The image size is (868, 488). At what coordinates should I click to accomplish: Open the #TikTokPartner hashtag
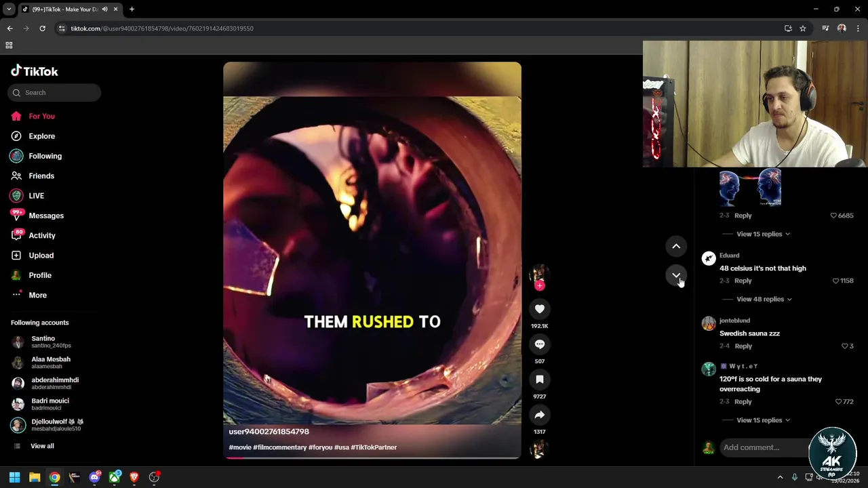click(374, 447)
